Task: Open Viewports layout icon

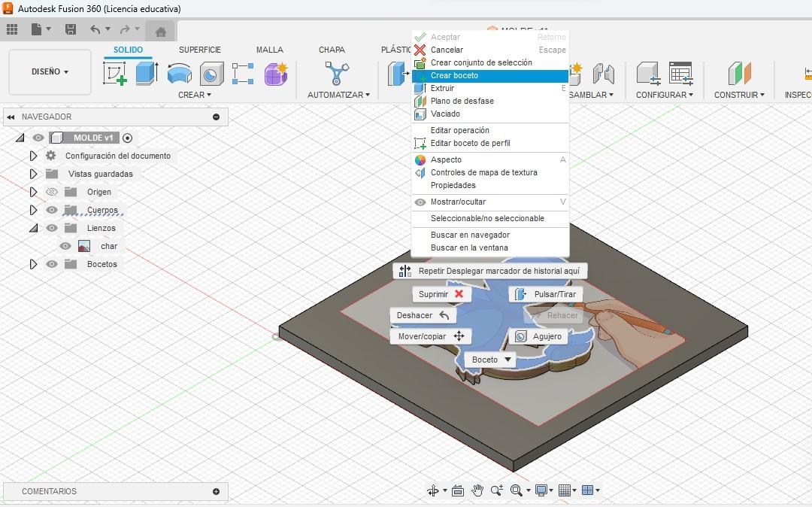Action: (588, 490)
